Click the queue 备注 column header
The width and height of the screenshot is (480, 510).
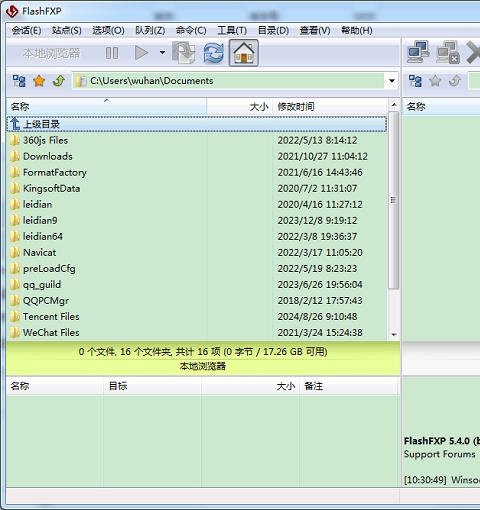(348, 386)
